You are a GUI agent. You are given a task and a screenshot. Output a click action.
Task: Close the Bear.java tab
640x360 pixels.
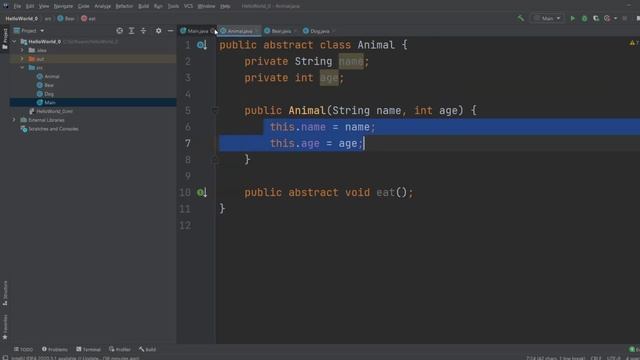tap(296, 31)
